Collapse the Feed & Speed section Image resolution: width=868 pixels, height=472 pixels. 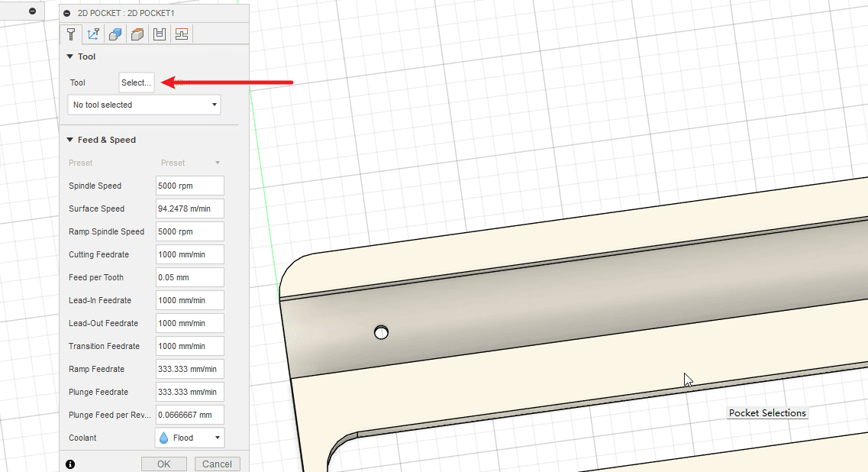click(x=70, y=140)
